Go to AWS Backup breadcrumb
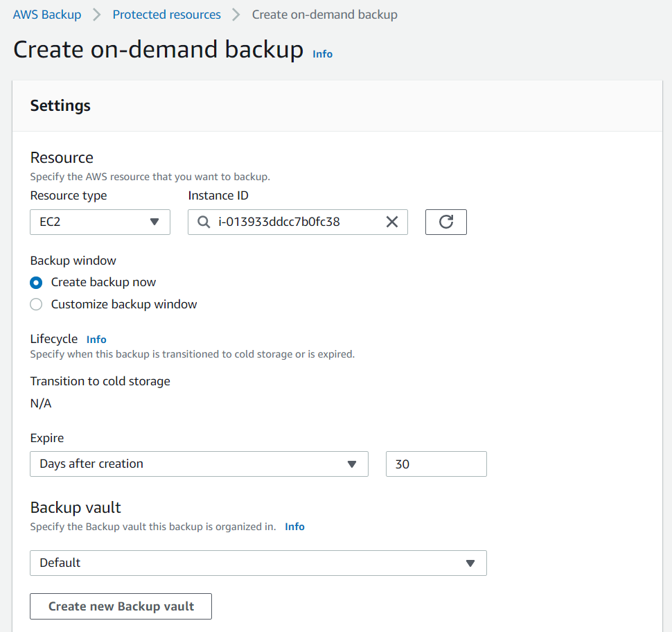672x632 pixels. (46, 15)
